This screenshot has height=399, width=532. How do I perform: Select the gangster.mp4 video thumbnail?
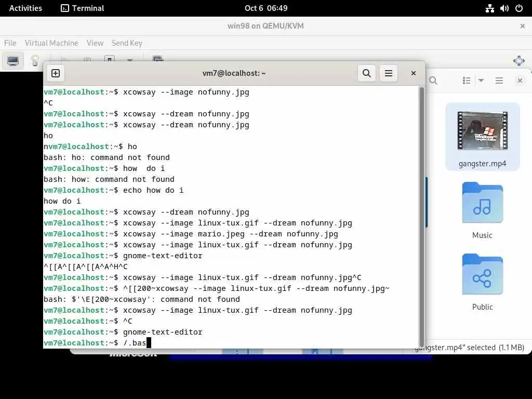pos(483,130)
